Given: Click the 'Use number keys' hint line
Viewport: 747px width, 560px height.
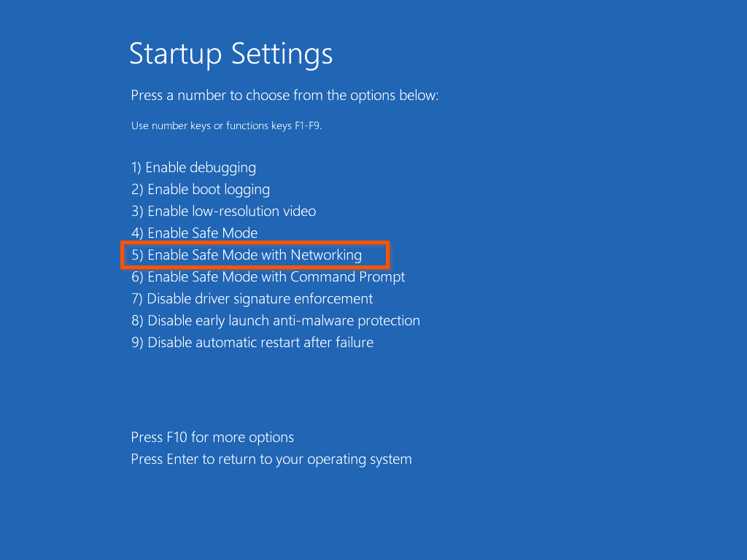Looking at the screenshot, I should click(x=226, y=126).
